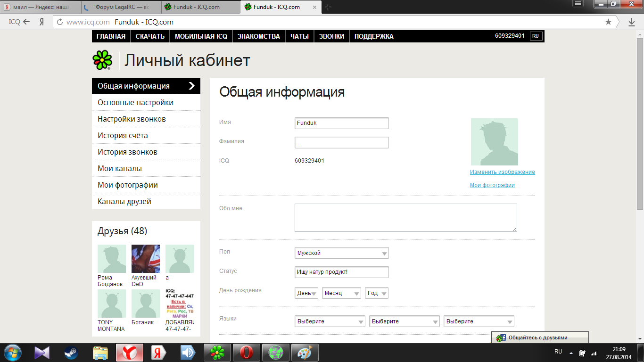644x362 pixels.
Task: Click the Фамилия input field
Action: coord(342,142)
